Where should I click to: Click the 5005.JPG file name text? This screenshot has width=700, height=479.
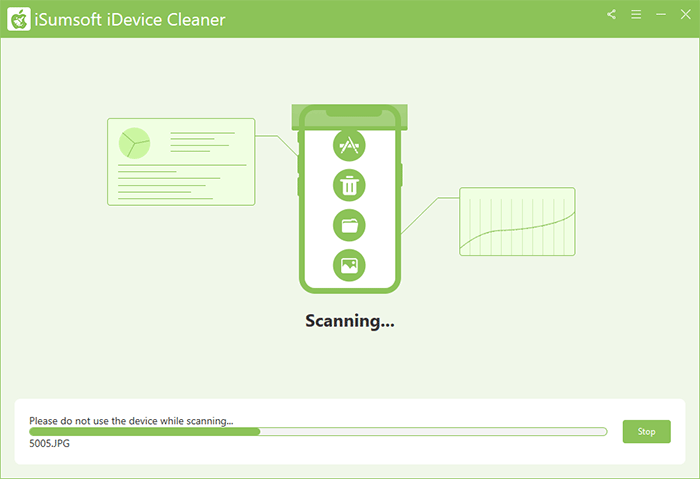pyautogui.click(x=50, y=443)
